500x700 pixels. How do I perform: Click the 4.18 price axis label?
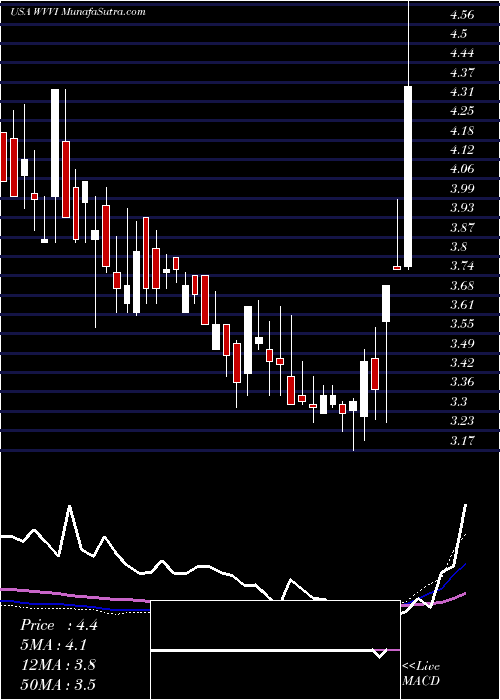point(462,131)
